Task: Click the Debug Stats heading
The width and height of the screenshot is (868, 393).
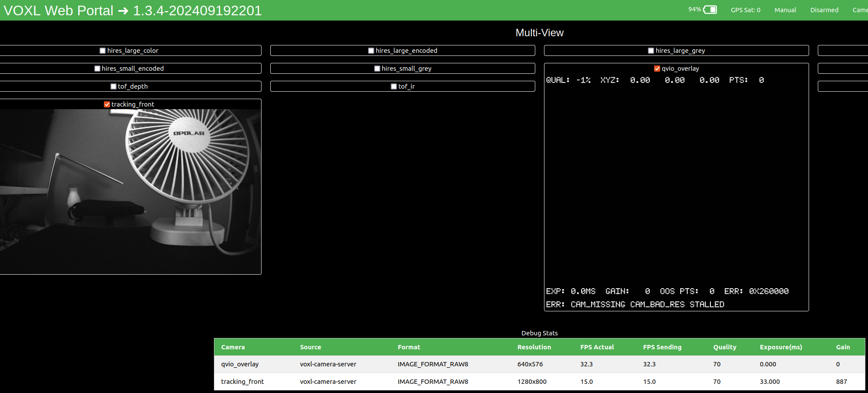Action: pyautogui.click(x=540, y=333)
